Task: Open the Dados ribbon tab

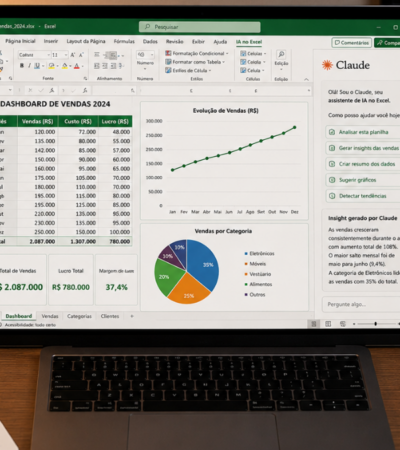Action: pyautogui.click(x=150, y=41)
